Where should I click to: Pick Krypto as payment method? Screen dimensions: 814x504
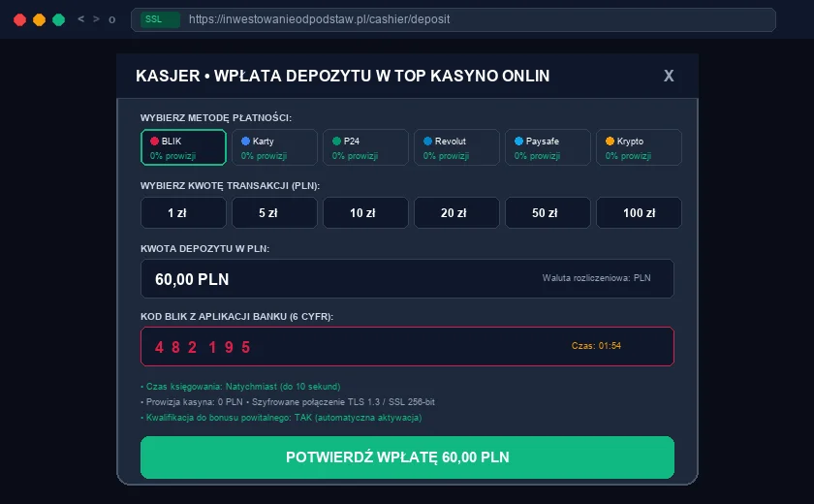[639, 147]
